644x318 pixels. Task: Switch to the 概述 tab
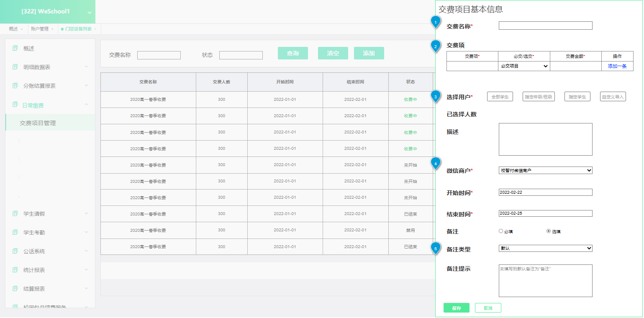13,29
